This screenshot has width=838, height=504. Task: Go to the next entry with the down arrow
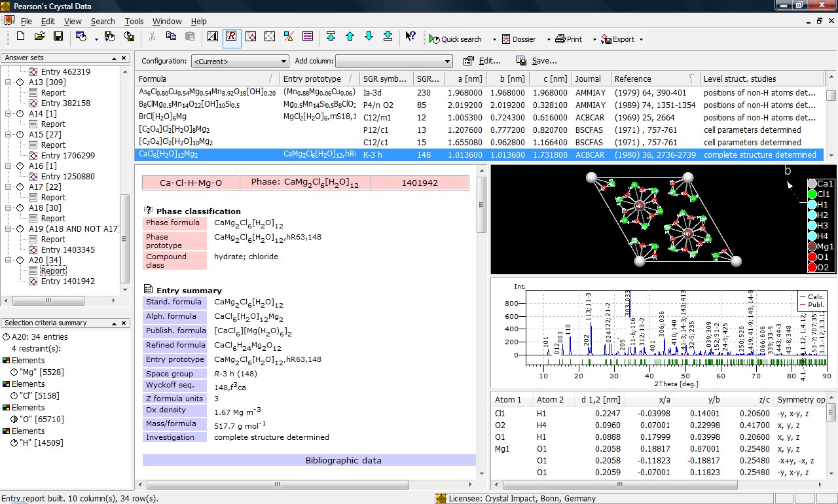pyautogui.click(x=369, y=37)
